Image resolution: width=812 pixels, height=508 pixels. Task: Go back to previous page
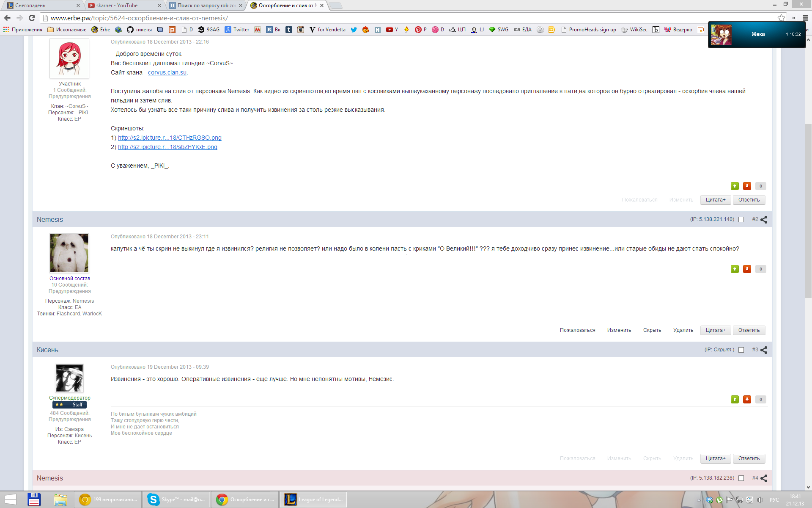7,18
